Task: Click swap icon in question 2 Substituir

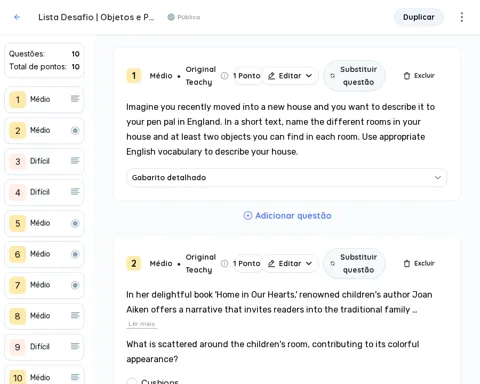Action: [332, 263]
